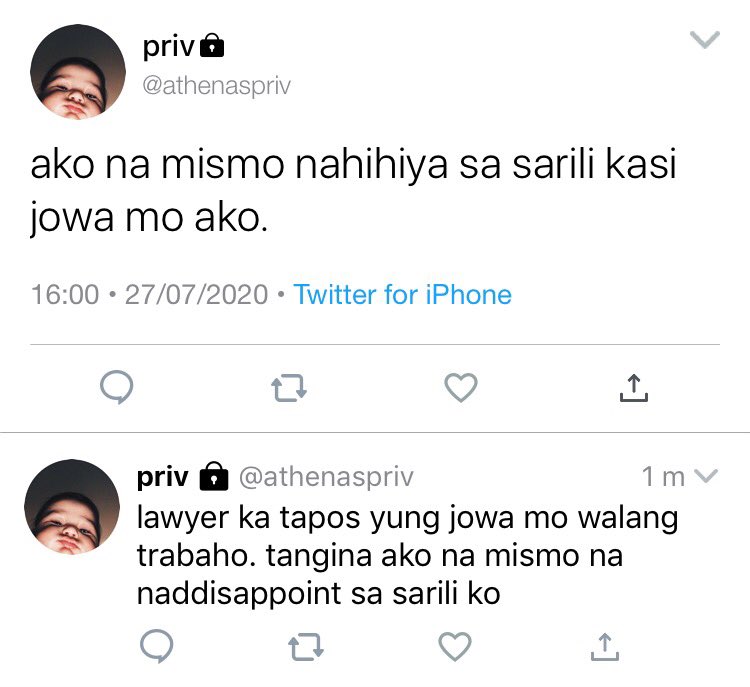
Task: Reply to the main tweet
Action: click(117, 387)
